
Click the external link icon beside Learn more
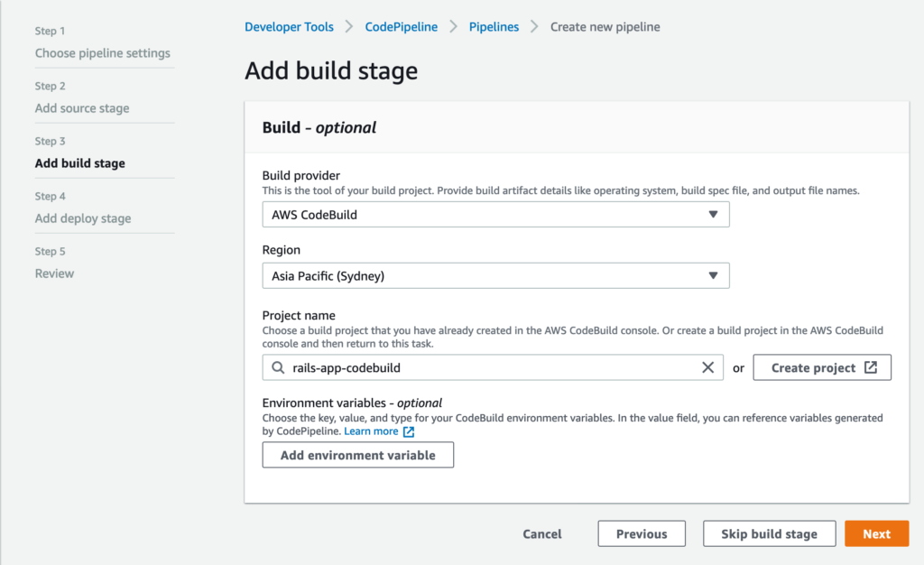[x=409, y=431]
